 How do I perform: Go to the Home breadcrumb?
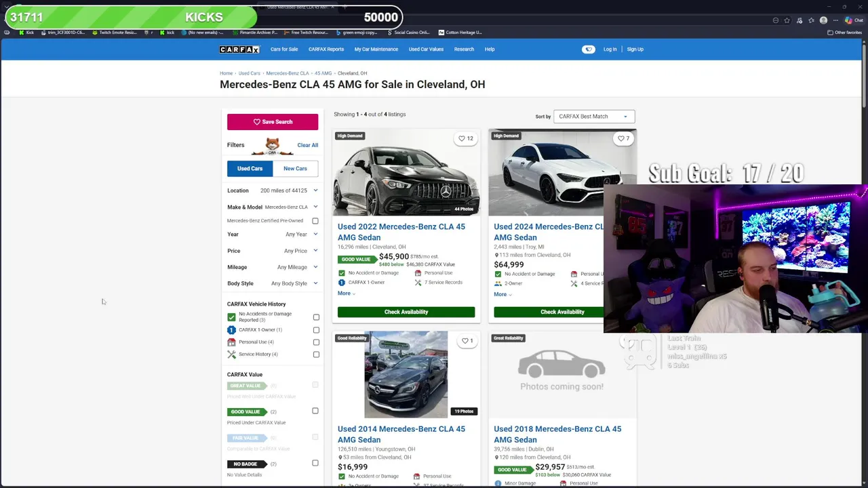(x=226, y=73)
